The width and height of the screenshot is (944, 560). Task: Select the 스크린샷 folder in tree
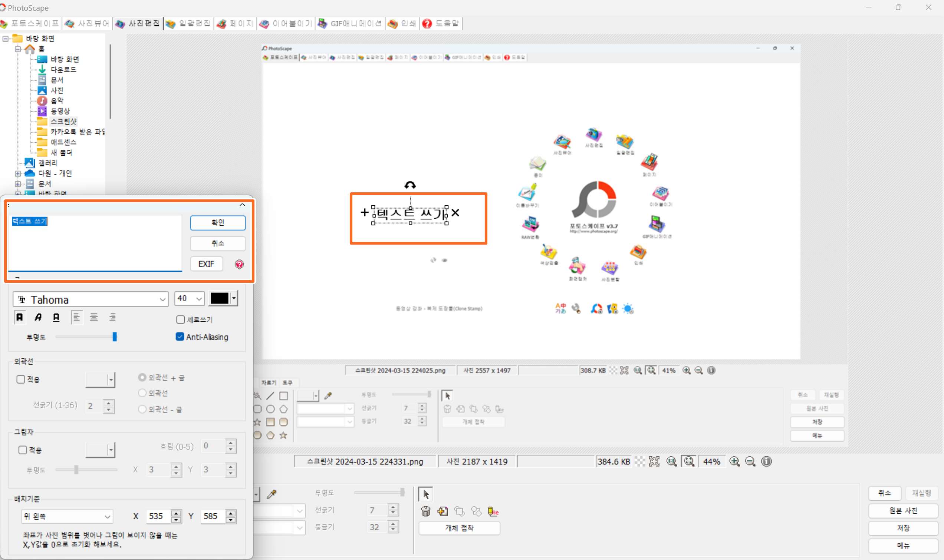click(x=63, y=122)
